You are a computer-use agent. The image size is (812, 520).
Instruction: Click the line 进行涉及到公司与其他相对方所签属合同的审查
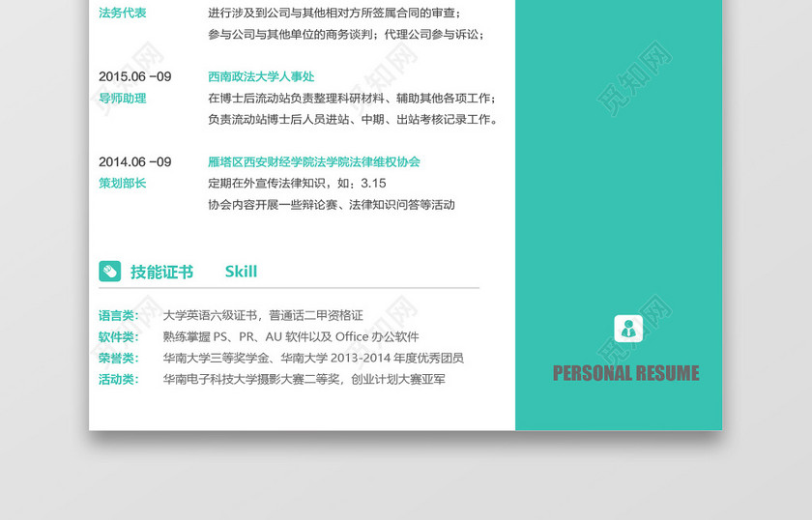click(x=334, y=13)
